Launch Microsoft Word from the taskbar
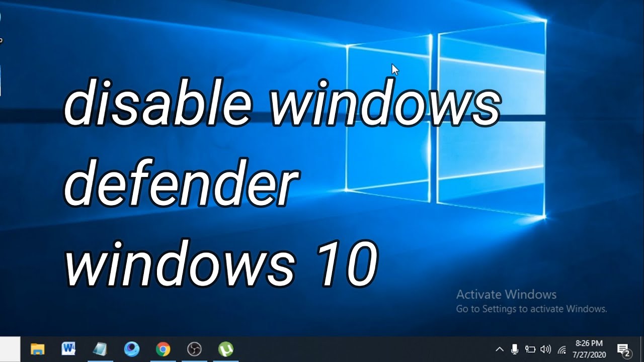The height and width of the screenshot is (362, 644). (x=68, y=349)
